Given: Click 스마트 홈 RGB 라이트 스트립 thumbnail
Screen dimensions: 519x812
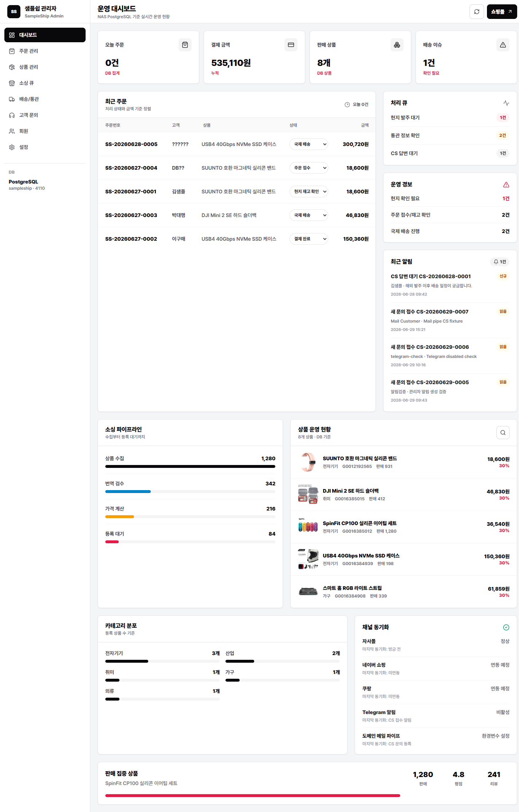Looking at the screenshot, I should (x=308, y=592).
